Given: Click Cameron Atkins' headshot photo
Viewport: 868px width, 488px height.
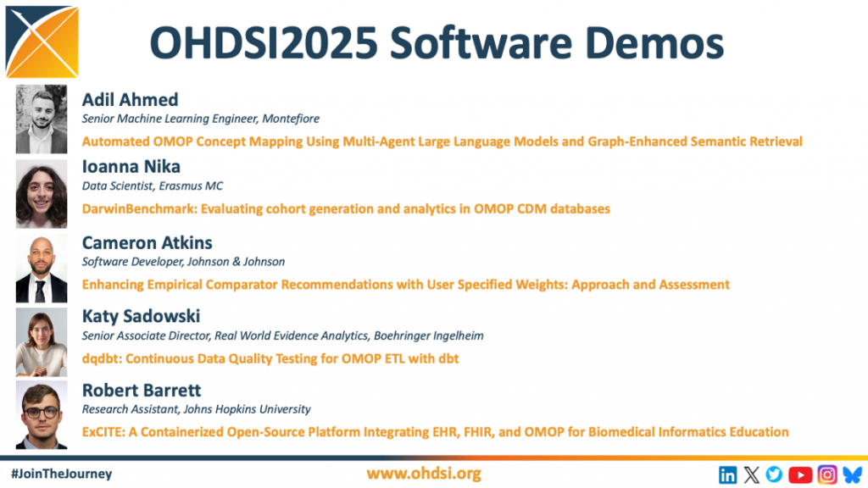Looking at the screenshot, I should 42,269.
